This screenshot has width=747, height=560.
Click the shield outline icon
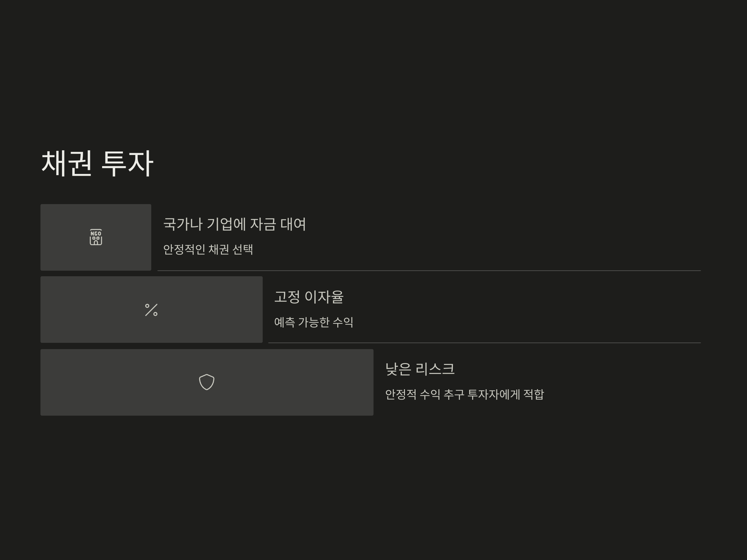[x=207, y=382]
